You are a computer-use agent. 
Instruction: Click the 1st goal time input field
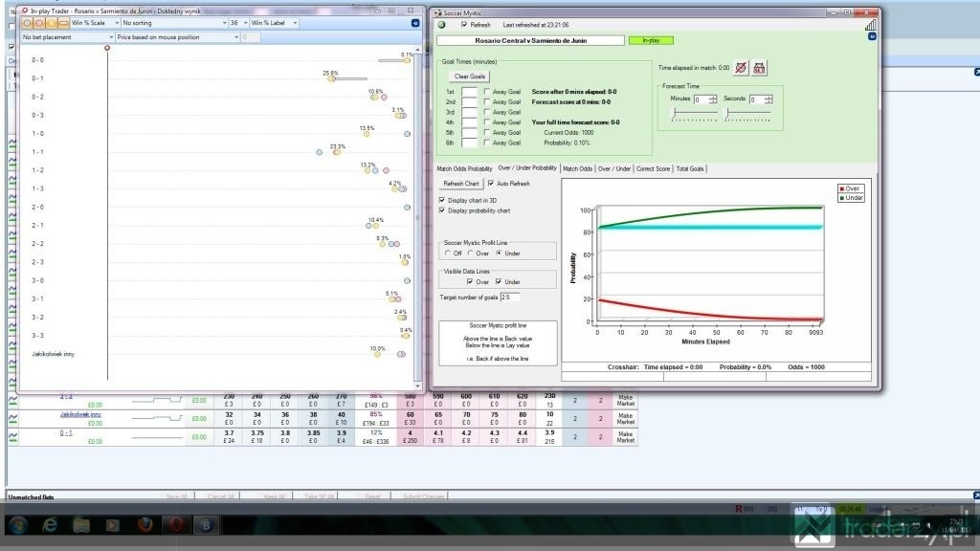[469, 92]
